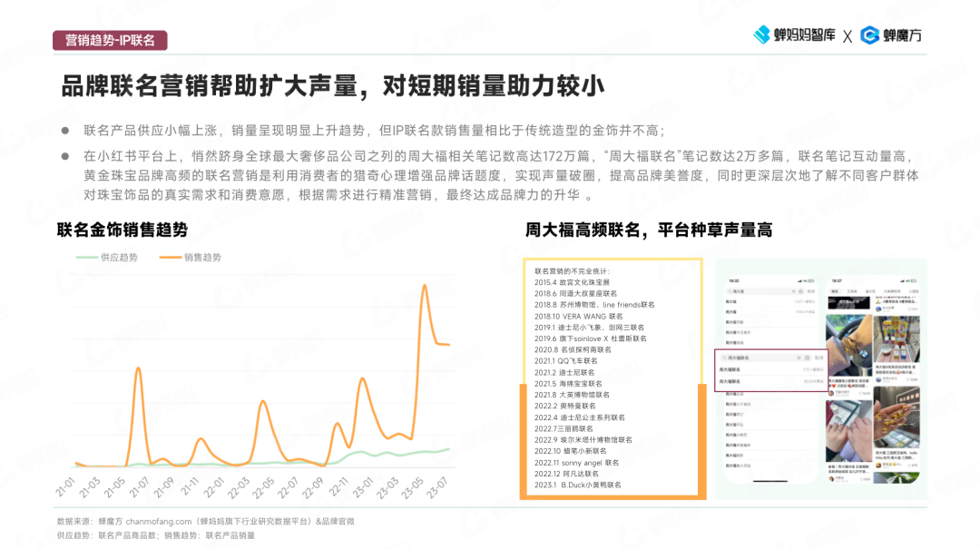The width and height of the screenshot is (980, 549).
Task: Click the 销售趋势 legend label
Action: [x=202, y=257]
